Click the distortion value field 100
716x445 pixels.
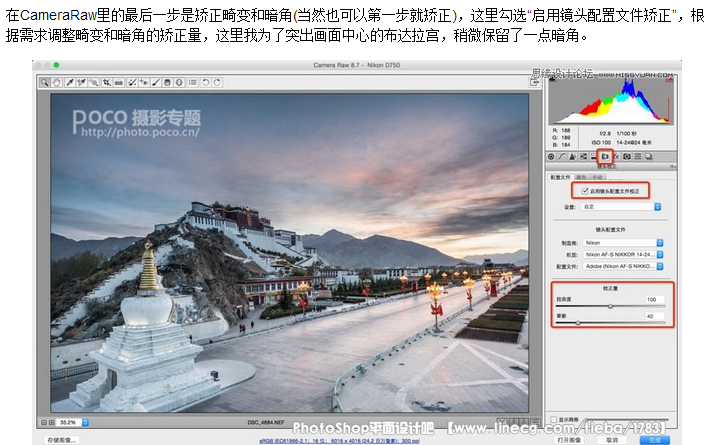point(653,299)
